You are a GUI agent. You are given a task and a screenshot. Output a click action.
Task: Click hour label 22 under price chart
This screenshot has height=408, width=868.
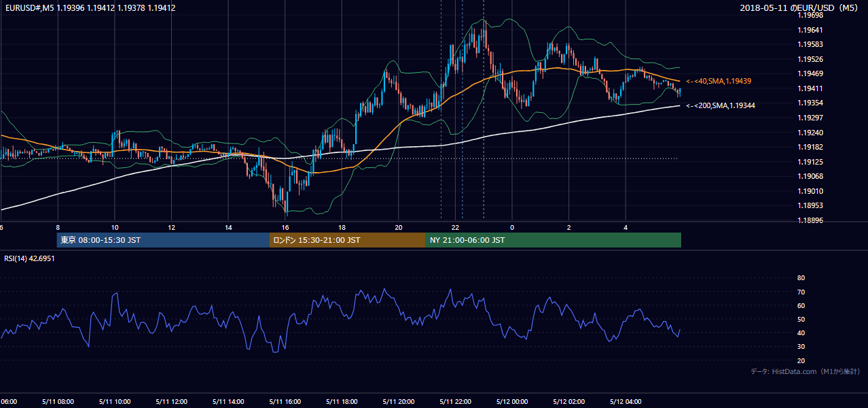(455, 227)
